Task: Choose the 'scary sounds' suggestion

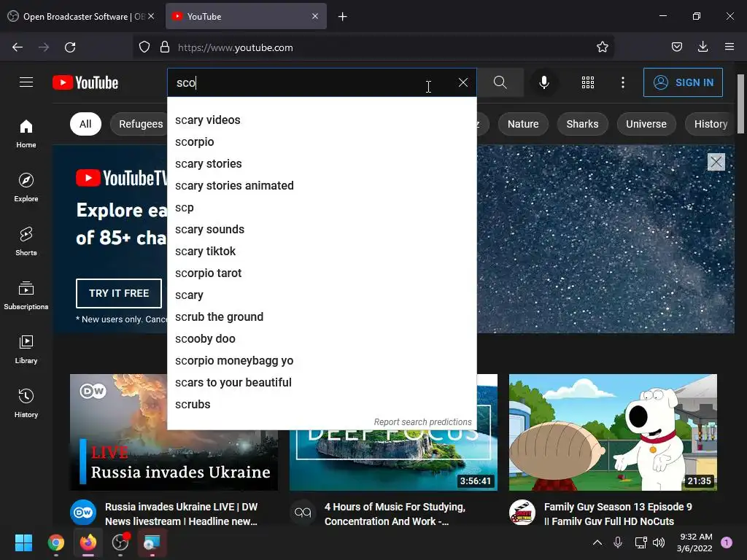Action: pos(322,230)
